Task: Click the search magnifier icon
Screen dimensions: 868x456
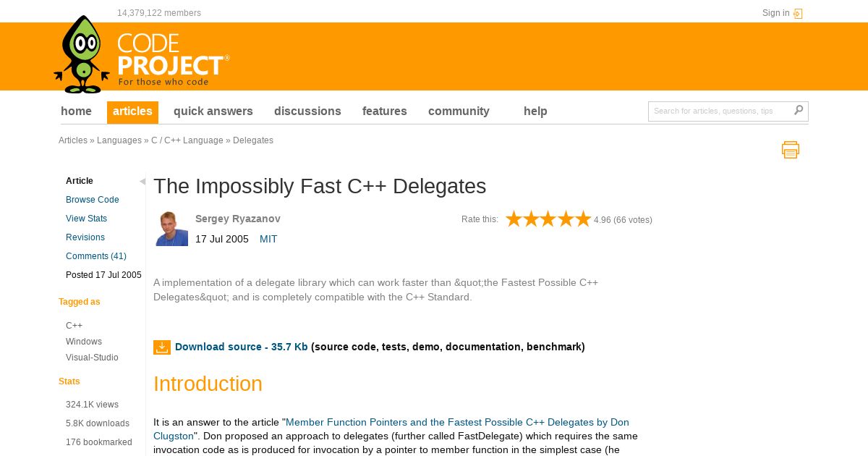Action: tap(799, 111)
